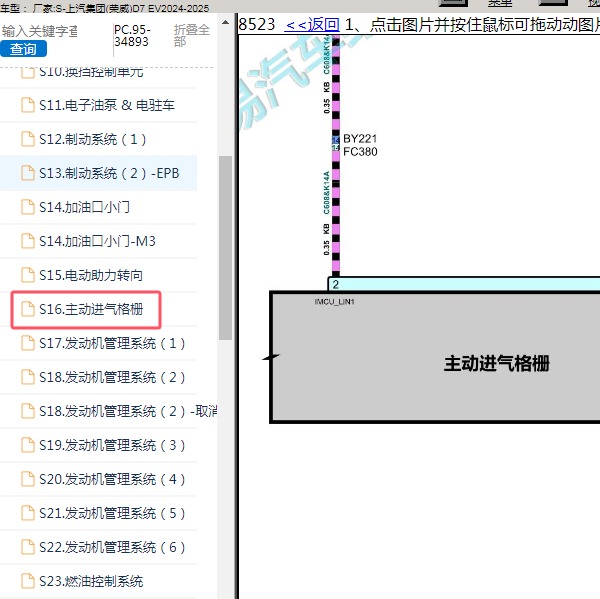600x599 pixels.
Task: Click document icon beside S16.主动进气格栅
Action: (x=28, y=309)
